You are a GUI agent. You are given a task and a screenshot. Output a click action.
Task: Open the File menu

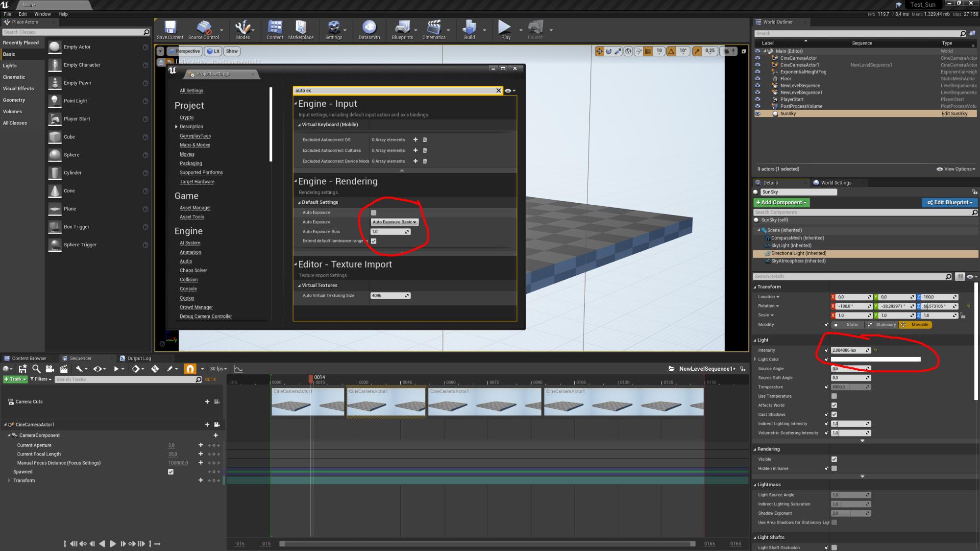pos(7,14)
